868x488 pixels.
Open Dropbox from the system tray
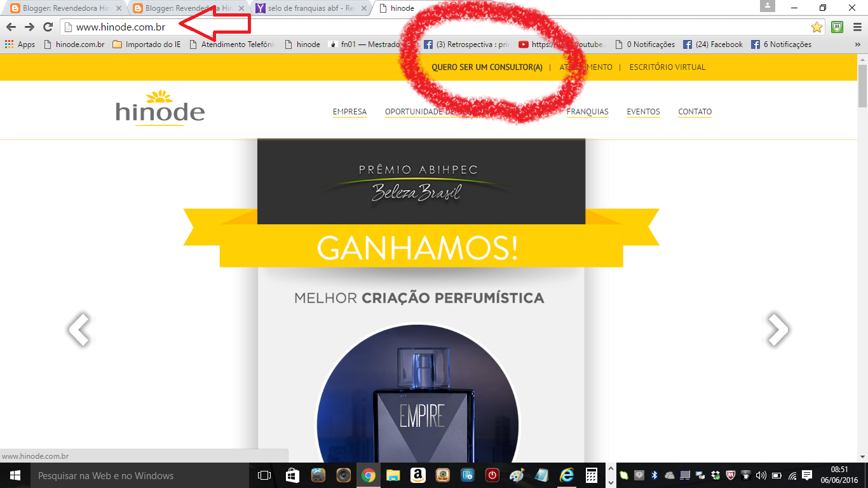click(715, 475)
